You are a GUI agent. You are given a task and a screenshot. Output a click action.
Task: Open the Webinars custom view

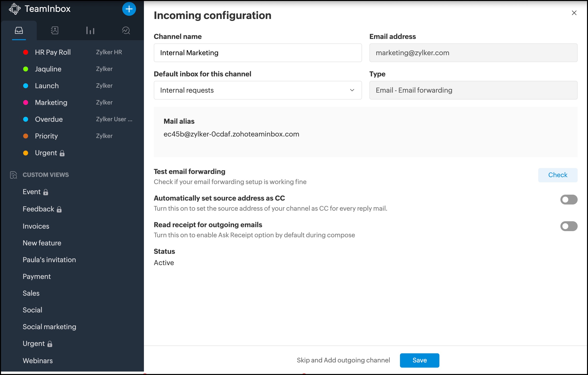click(x=37, y=360)
